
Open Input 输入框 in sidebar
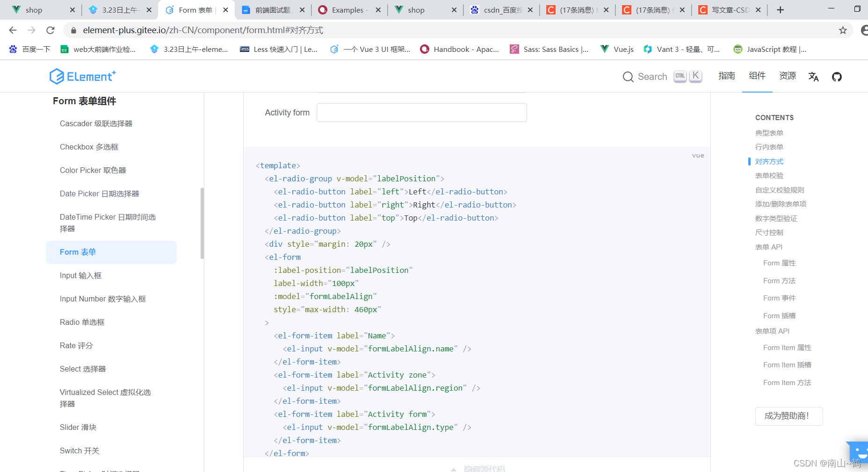[80, 275]
